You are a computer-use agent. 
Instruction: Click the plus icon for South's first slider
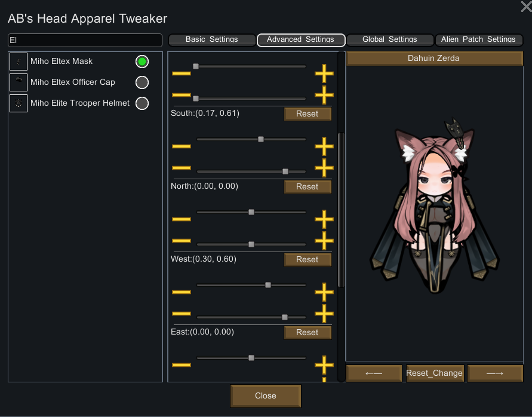click(324, 73)
